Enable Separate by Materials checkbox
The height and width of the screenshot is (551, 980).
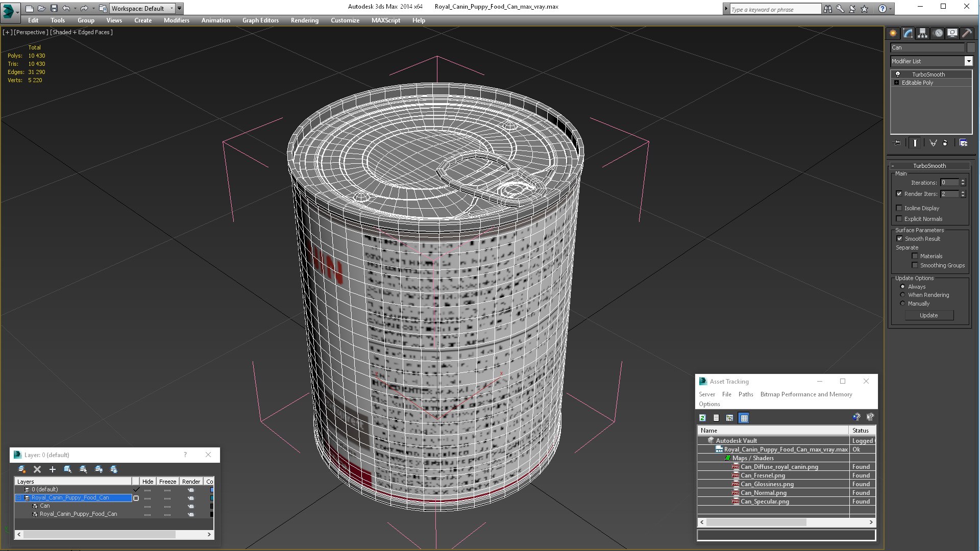coord(915,256)
